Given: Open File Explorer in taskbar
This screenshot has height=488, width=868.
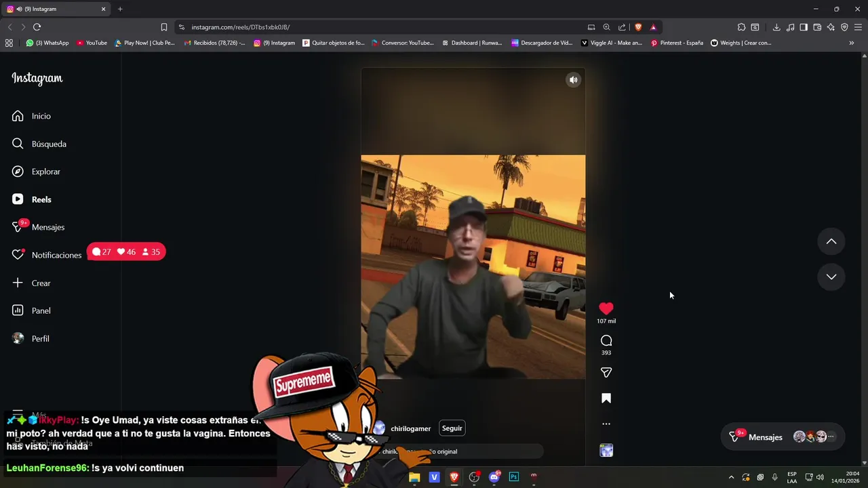Looking at the screenshot, I should coord(414,477).
